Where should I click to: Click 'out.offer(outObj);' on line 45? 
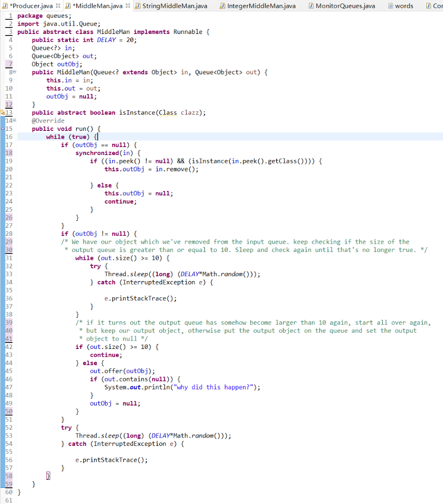pyautogui.click(x=122, y=371)
